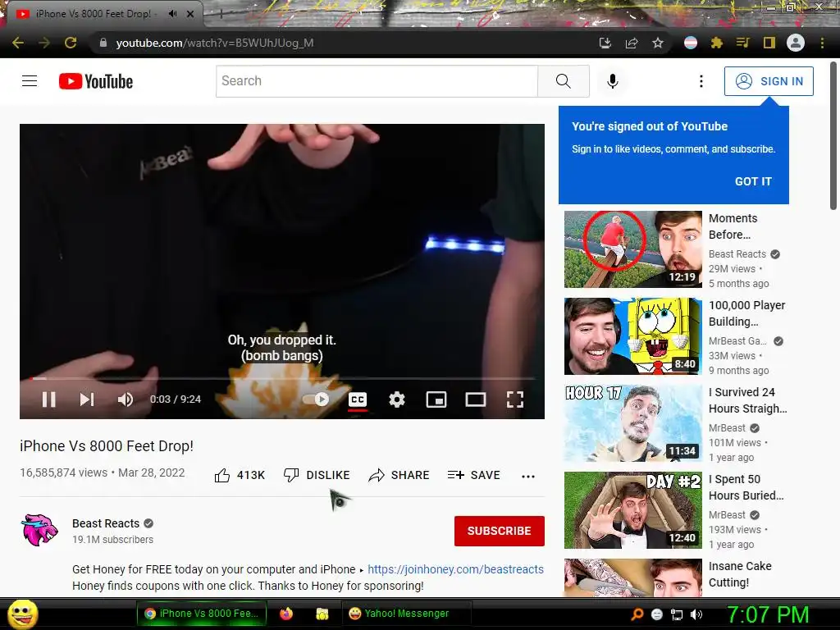Open YouTube settings three-dot menu
Screen dimensions: 840x630
701,81
